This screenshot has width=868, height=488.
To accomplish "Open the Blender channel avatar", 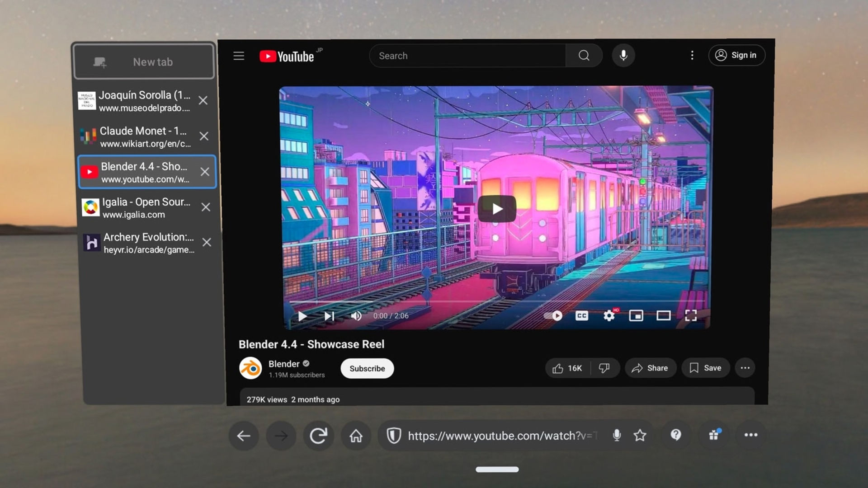I will coord(250,368).
